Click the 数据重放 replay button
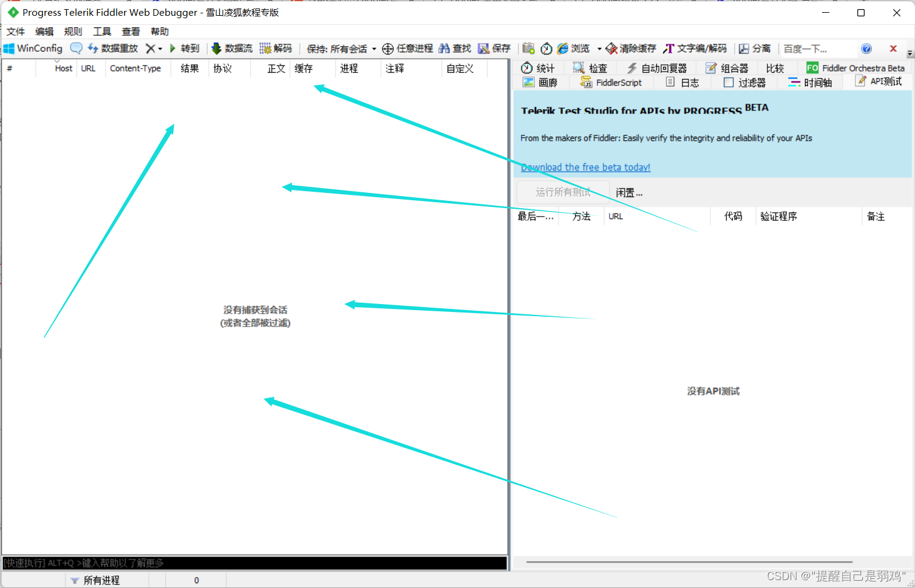Image resolution: width=915 pixels, height=588 pixels. (113, 49)
